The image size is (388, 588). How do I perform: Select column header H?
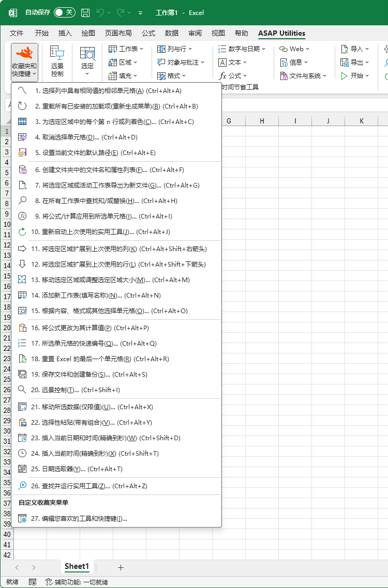point(262,121)
